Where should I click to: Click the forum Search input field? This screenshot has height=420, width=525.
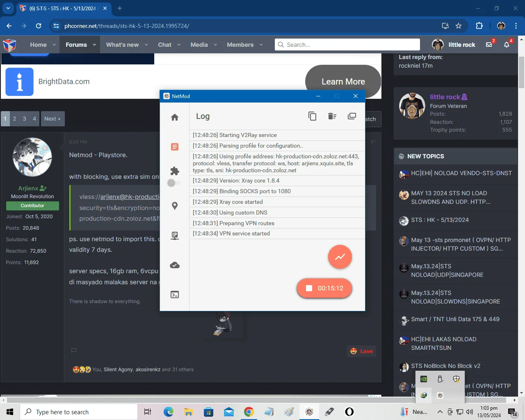click(x=347, y=45)
